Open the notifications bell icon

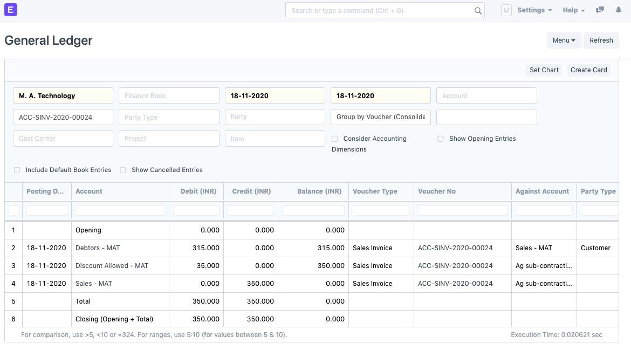click(618, 10)
